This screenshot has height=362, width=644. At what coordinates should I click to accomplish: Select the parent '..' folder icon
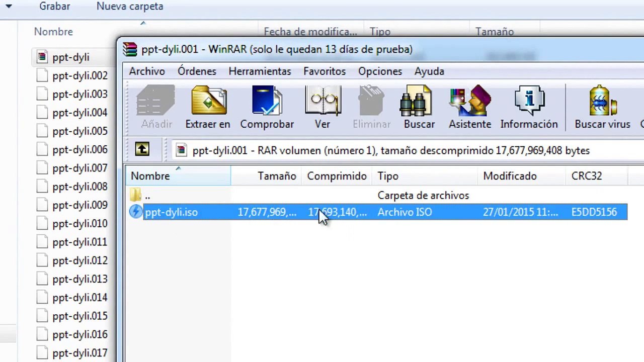pyautogui.click(x=135, y=195)
